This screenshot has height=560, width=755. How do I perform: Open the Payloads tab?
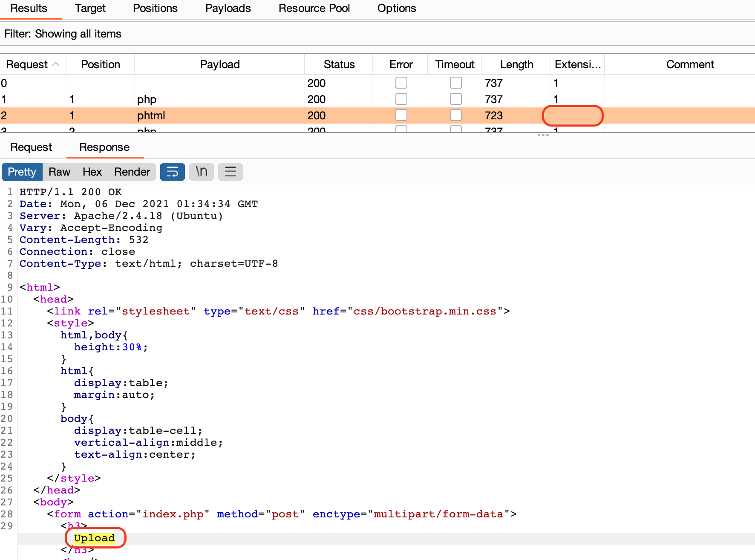coord(228,9)
